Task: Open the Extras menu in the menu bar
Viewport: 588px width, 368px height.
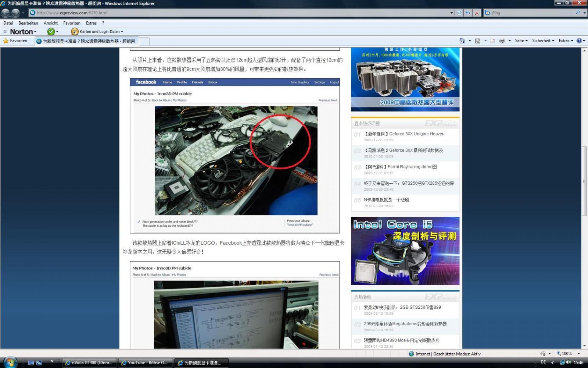Action: 91,23
